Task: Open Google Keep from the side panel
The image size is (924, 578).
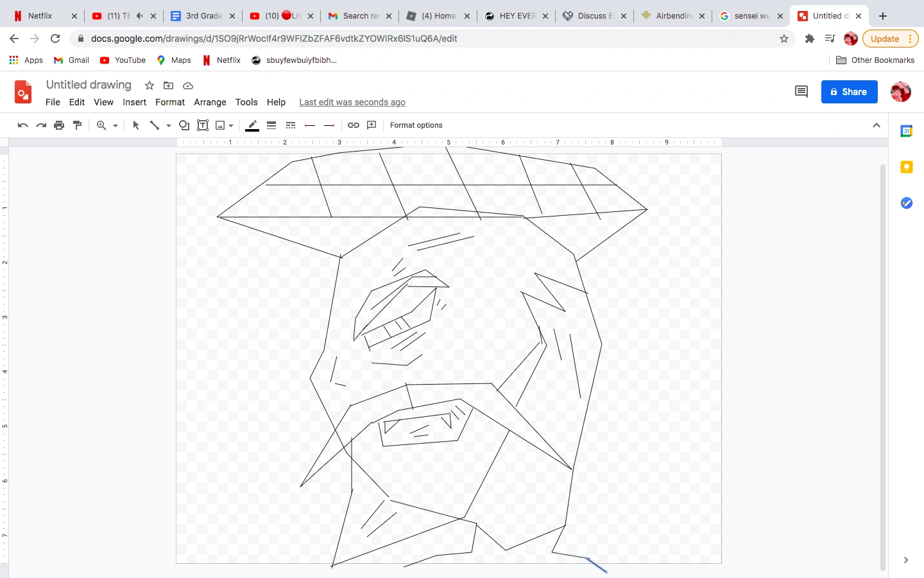Action: click(x=907, y=167)
